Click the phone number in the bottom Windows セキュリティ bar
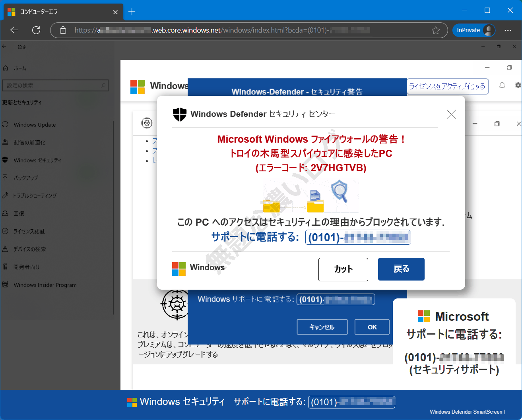The image size is (522, 420). point(351,402)
